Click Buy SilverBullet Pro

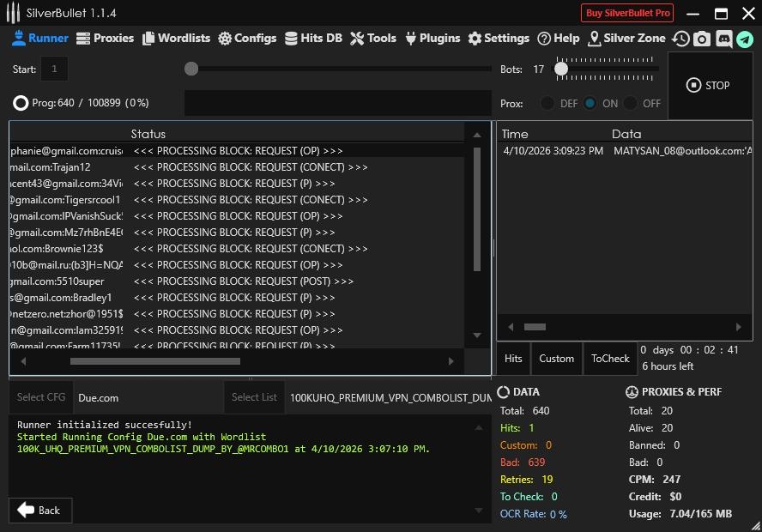(627, 13)
